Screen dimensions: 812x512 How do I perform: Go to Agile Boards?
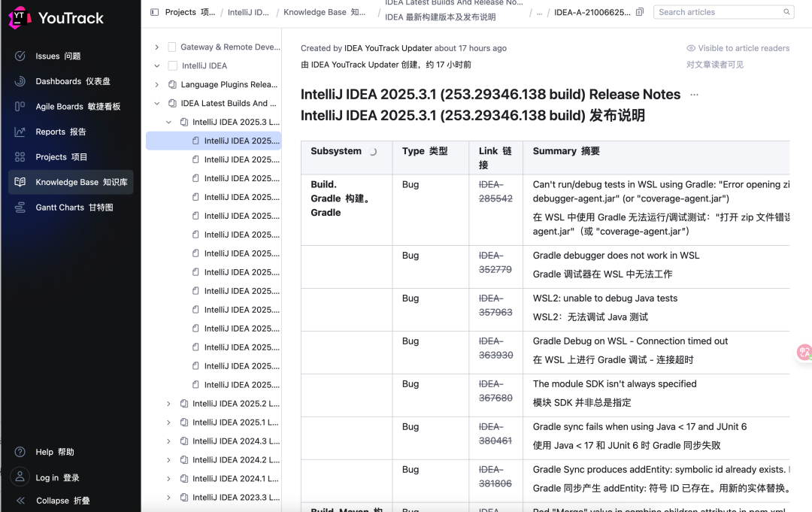coord(77,106)
